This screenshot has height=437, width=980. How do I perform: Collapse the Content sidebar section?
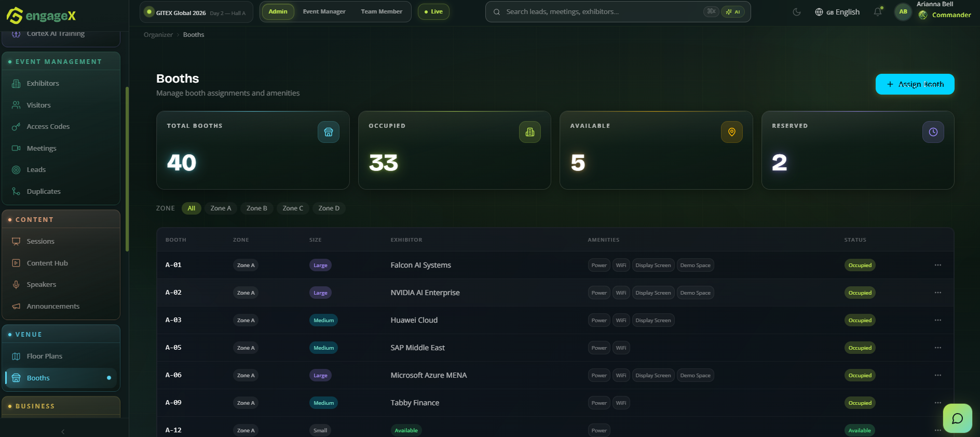pyautogui.click(x=61, y=219)
